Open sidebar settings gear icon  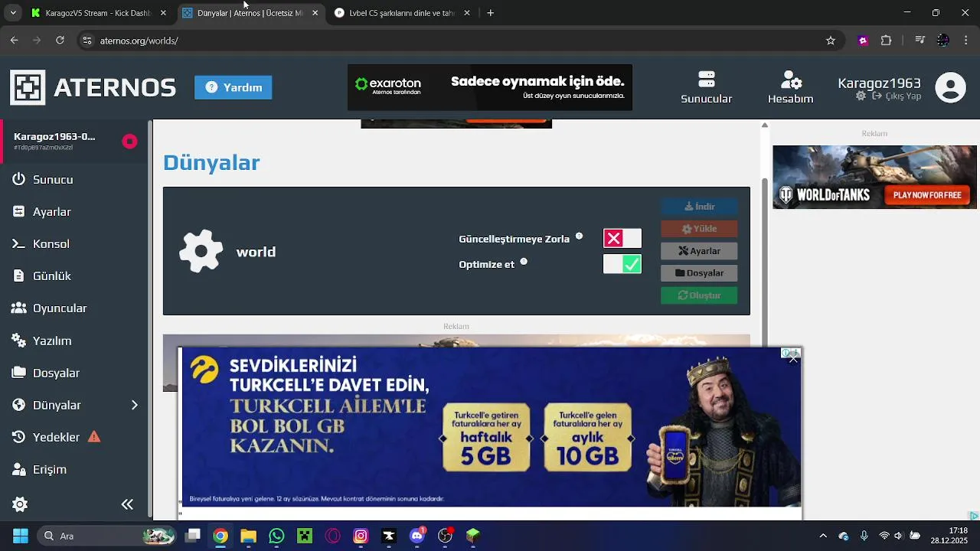click(x=20, y=504)
